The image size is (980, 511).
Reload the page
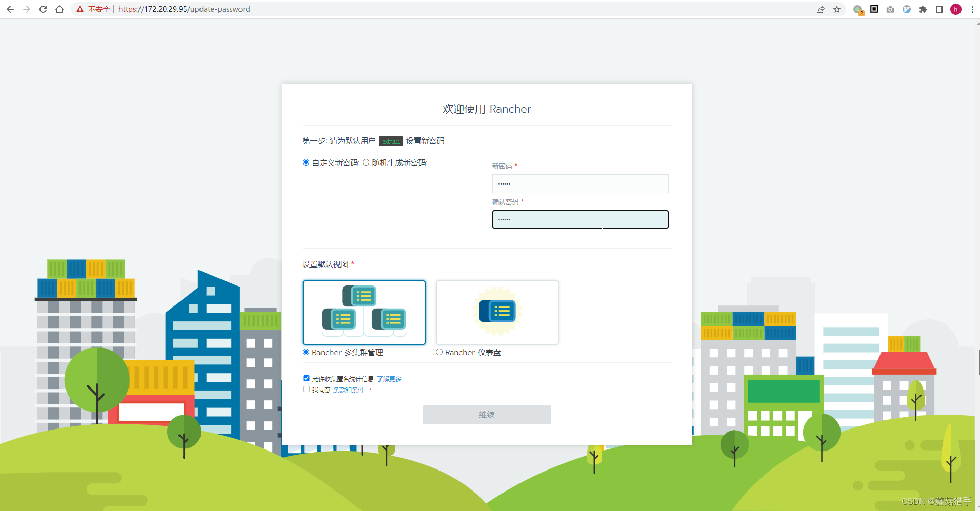tap(43, 9)
